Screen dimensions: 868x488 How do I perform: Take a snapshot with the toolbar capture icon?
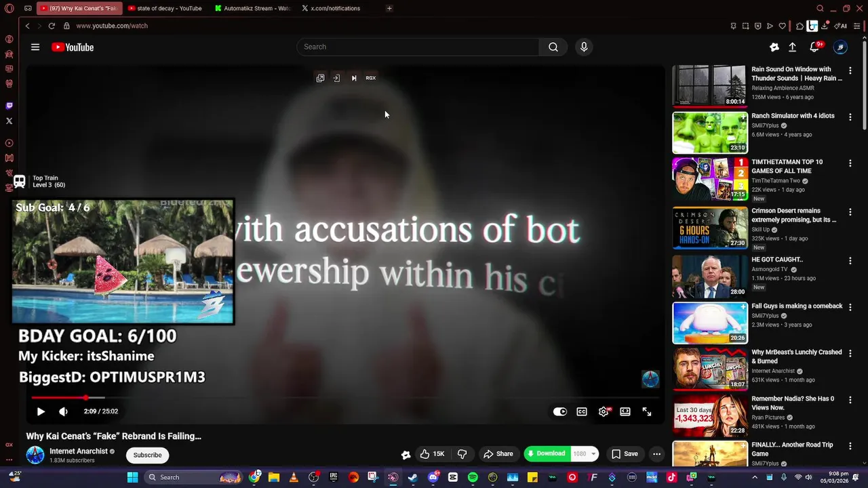click(745, 26)
